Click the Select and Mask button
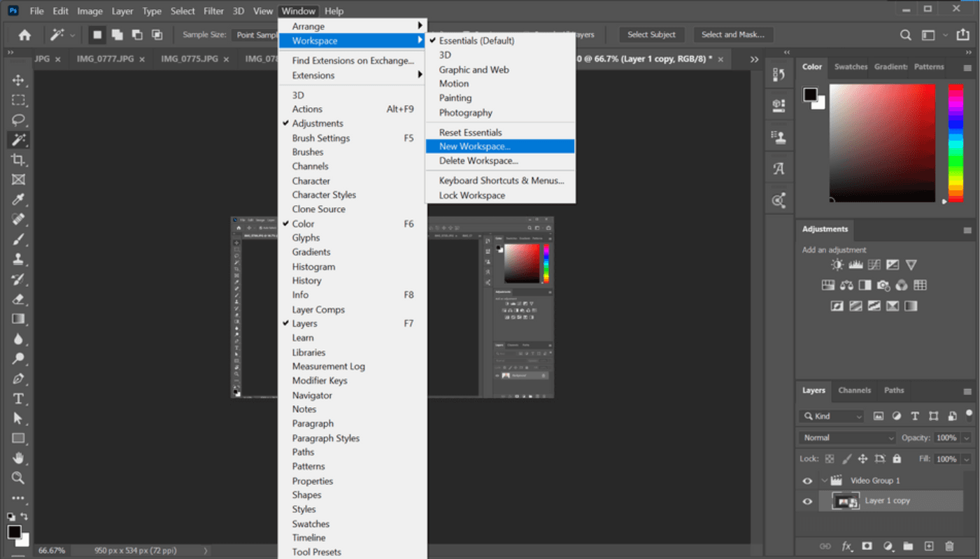The height and width of the screenshot is (559, 980). pyautogui.click(x=732, y=34)
